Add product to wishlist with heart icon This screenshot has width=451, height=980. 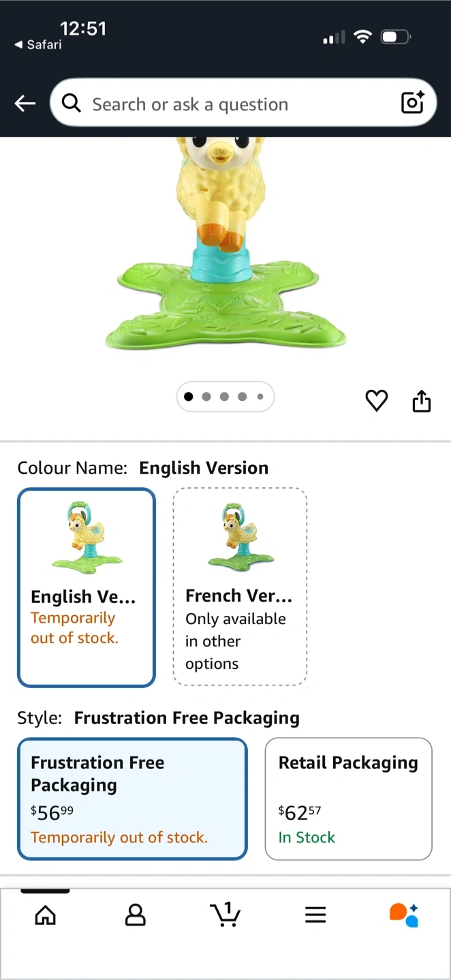click(x=376, y=401)
